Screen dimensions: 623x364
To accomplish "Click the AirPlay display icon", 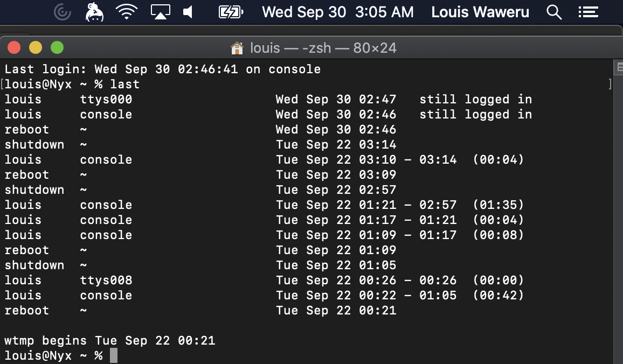I will [x=160, y=12].
